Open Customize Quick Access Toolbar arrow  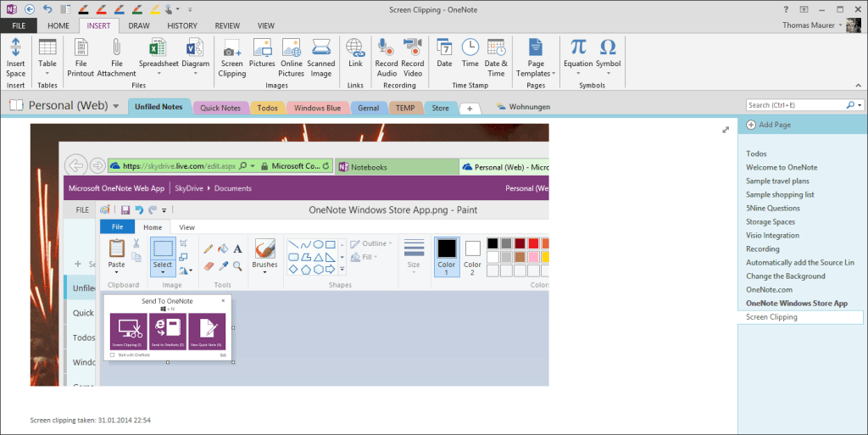(x=190, y=9)
